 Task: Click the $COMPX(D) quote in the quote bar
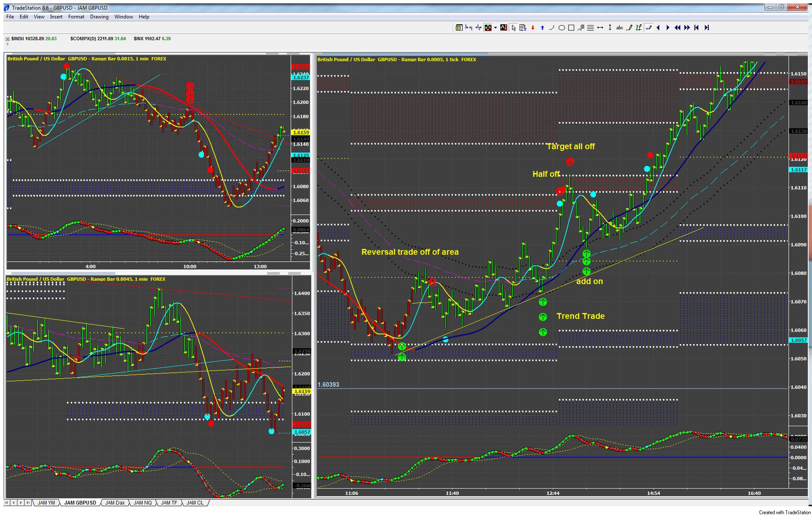[98, 39]
